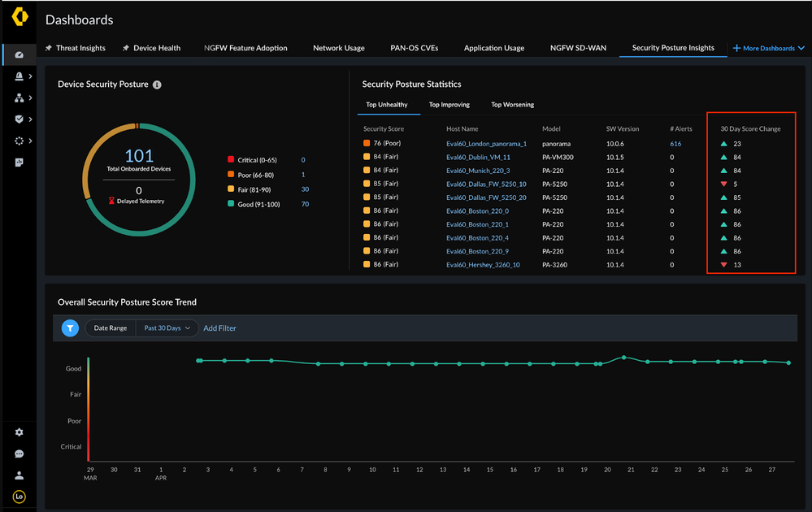Open the settings gear in sidebar

[x=19, y=432]
